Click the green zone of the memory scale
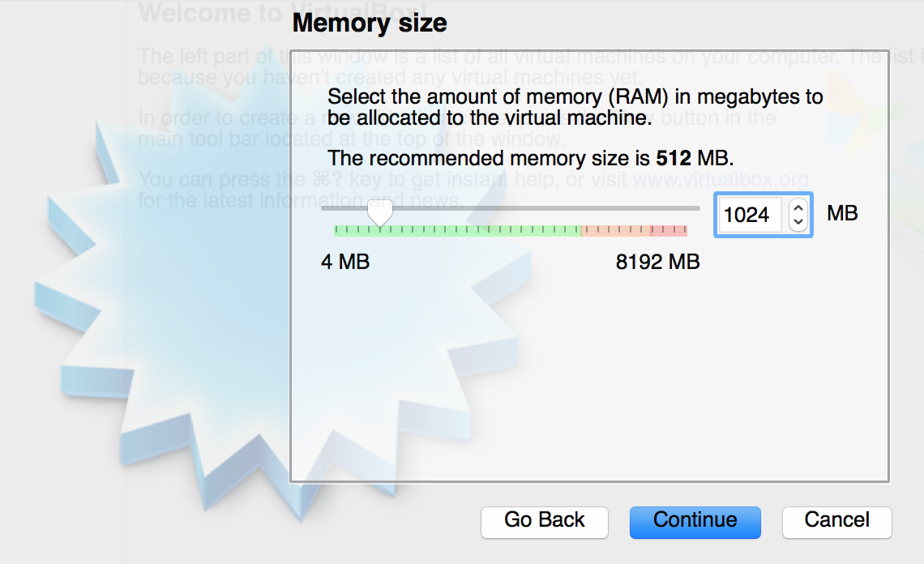The width and height of the screenshot is (924, 564). point(470,231)
